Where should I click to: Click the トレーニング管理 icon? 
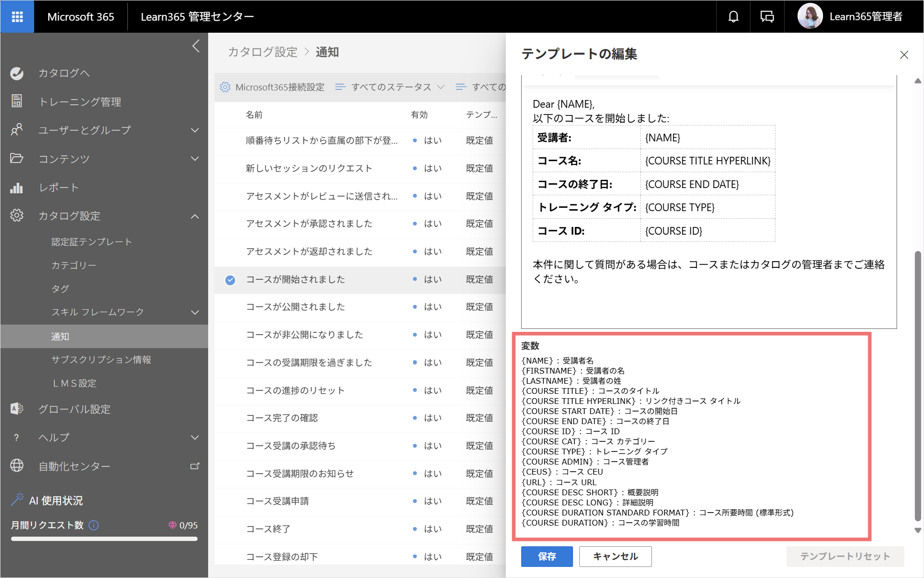pyautogui.click(x=17, y=101)
